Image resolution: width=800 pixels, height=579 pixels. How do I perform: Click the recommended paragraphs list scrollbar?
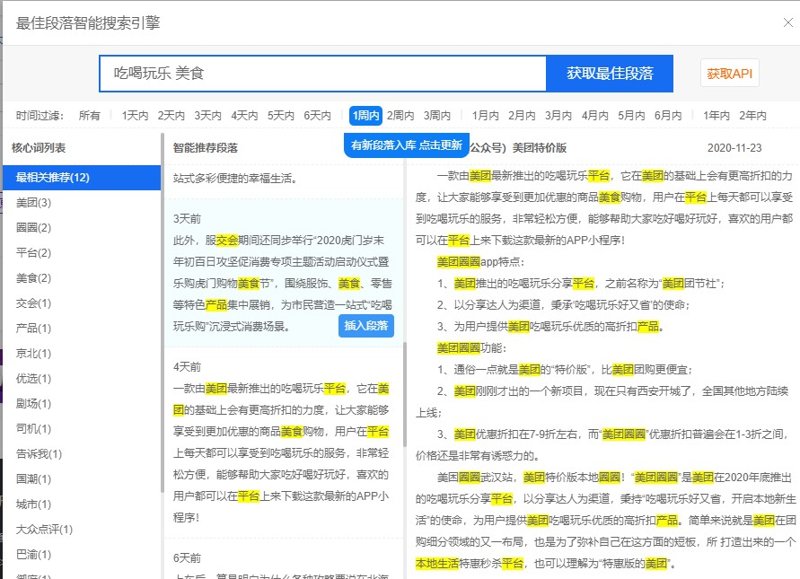pos(405,394)
